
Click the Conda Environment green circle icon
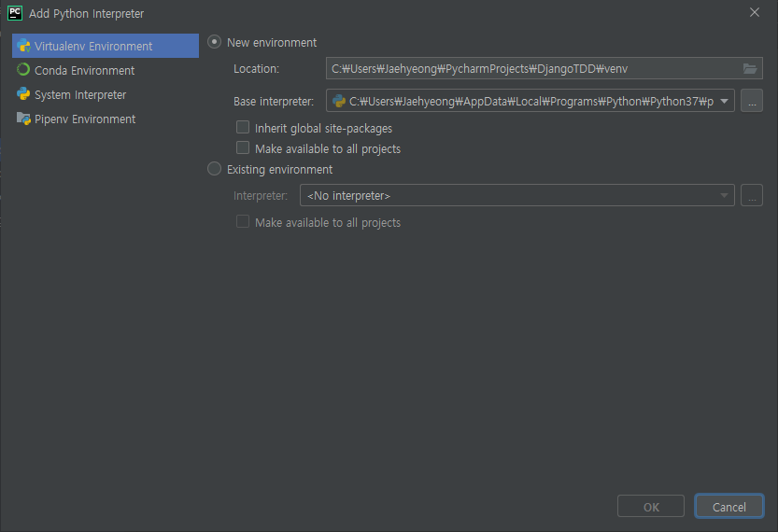tap(23, 70)
